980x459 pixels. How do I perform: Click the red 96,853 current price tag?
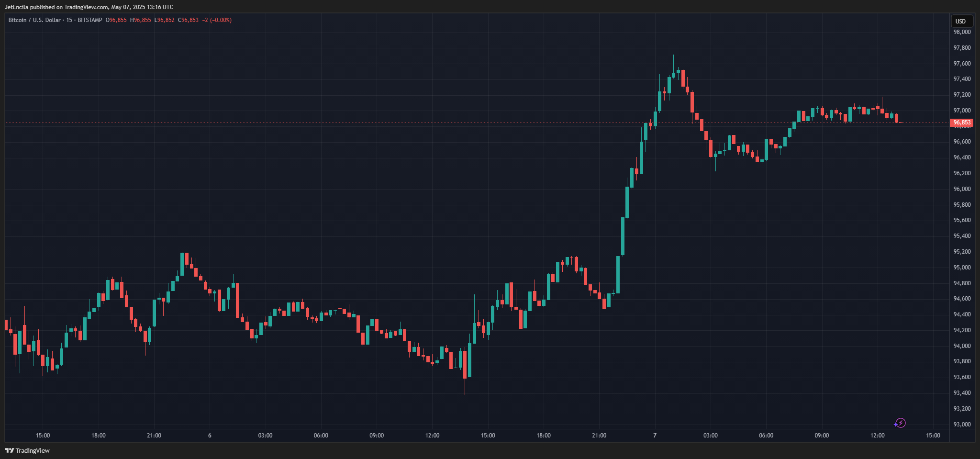(962, 123)
